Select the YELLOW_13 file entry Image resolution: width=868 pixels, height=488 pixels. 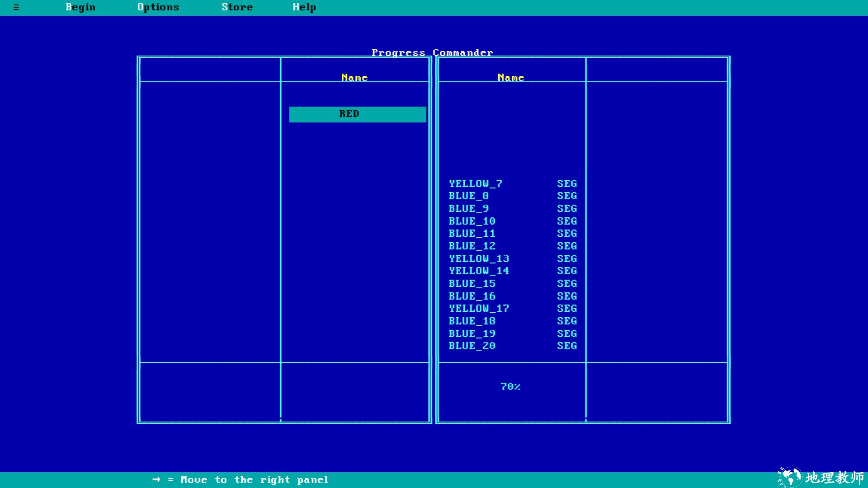479,259
